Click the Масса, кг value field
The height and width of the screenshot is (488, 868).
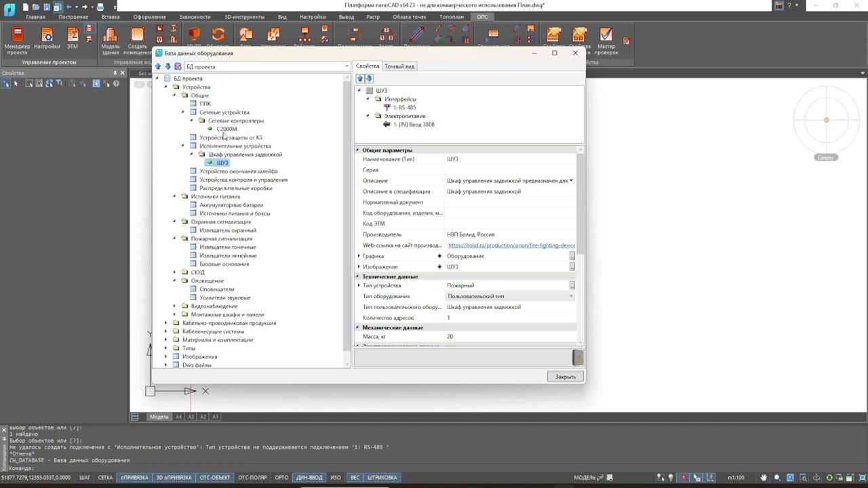coord(509,336)
